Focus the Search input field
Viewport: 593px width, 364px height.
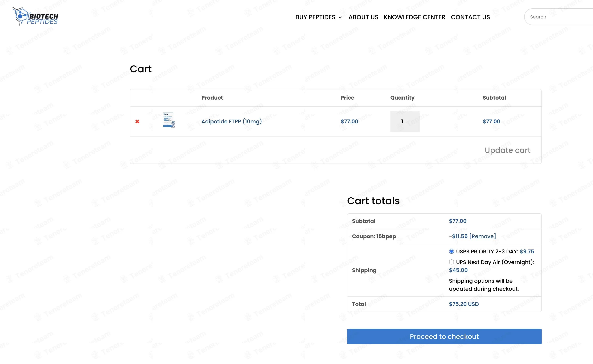[559, 17]
